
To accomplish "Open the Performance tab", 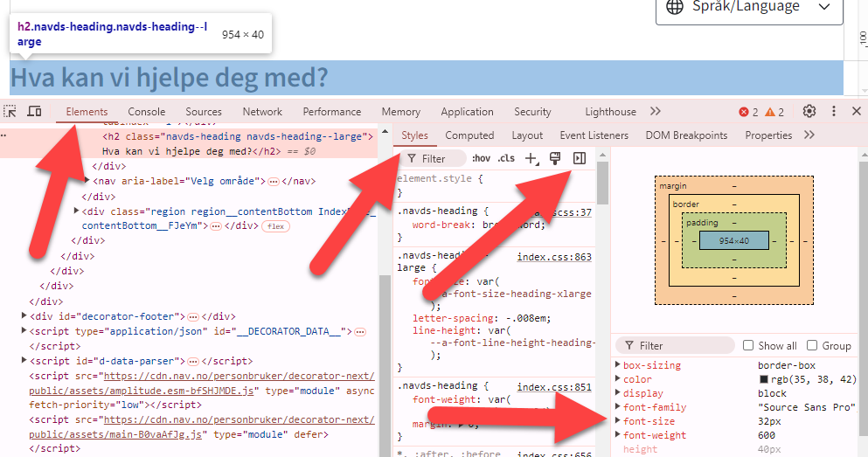I will pos(332,112).
